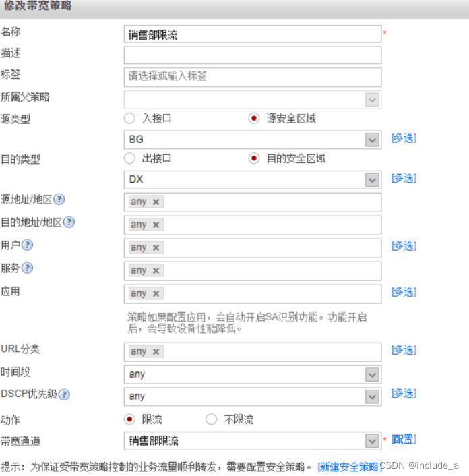Select 源安全区域 source type radio
This screenshot has height=476, width=469.
[254, 119]
